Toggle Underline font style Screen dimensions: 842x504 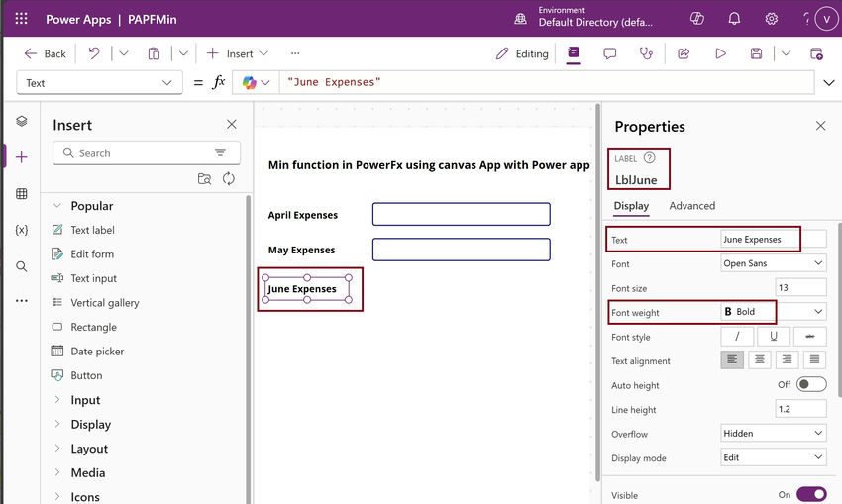774,336
